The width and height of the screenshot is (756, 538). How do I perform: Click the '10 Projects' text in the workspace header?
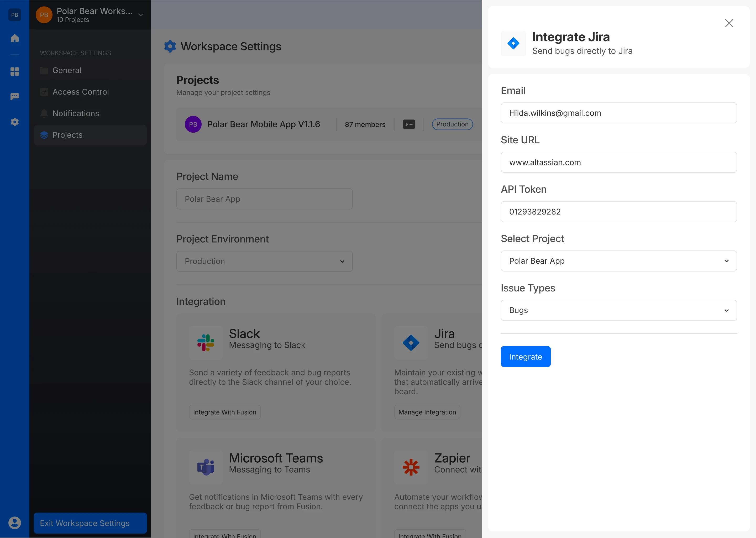pyautogui.click(x=73, y=20)
